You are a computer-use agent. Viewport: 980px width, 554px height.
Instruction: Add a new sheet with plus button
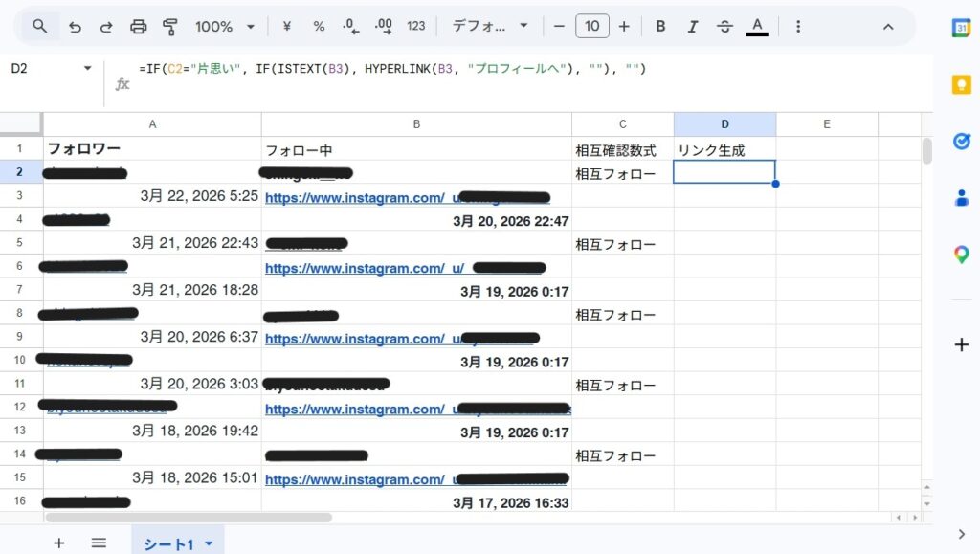point(59,543)
